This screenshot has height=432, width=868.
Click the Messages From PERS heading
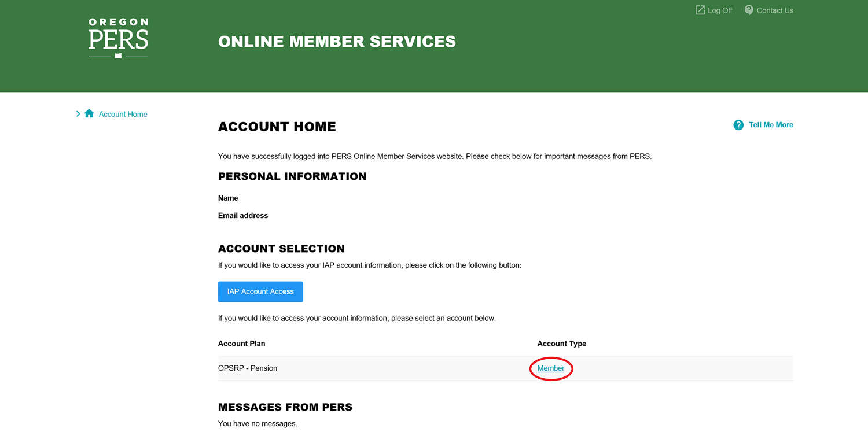click(x=285, y=407)
